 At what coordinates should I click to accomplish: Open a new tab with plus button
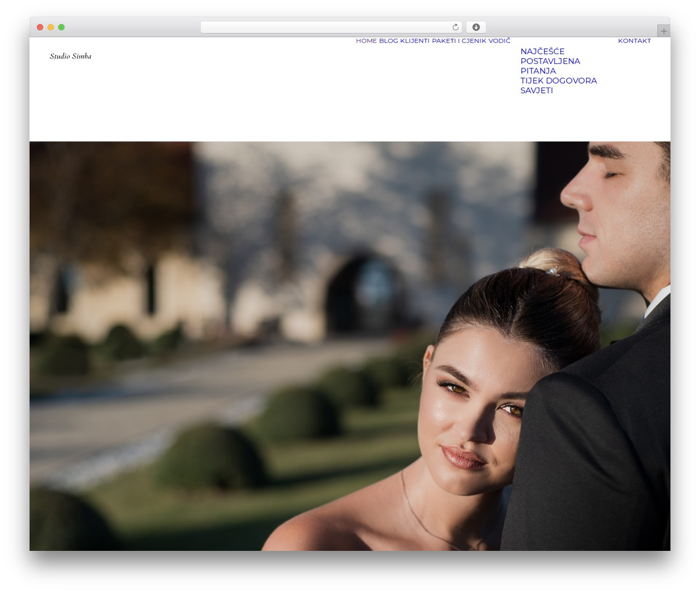[663, 31]
